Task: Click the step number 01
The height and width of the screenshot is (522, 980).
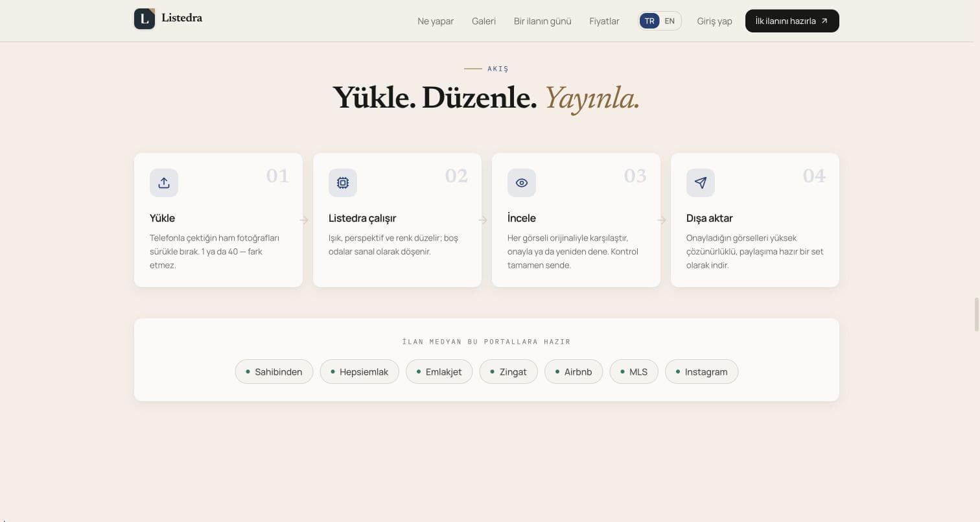Action: pyautogui.click(x=277, y=176)
